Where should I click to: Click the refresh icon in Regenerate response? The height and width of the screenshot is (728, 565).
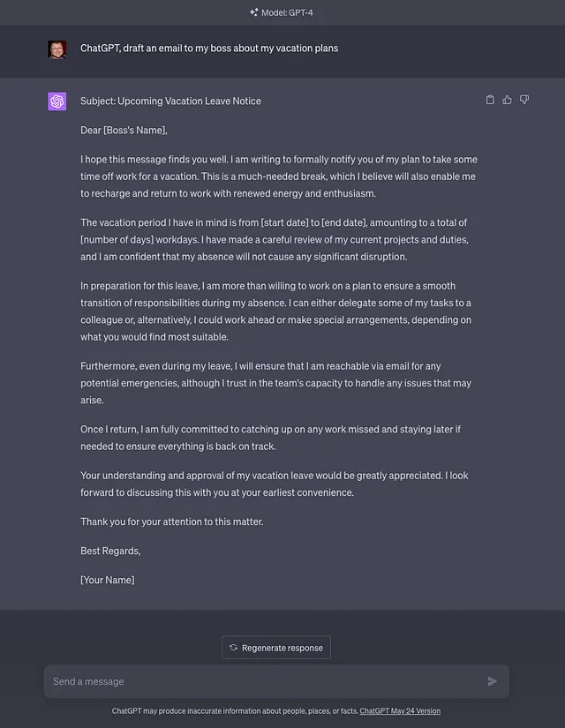click(233, 647)
